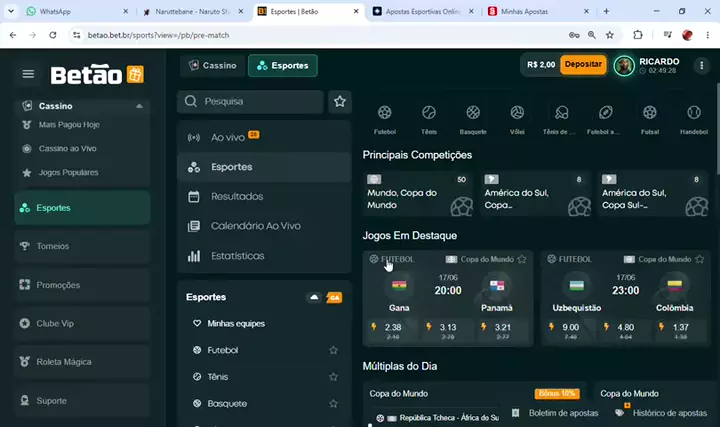
Task: Open Promoções in the left sidebar
Action: [82, 285]
